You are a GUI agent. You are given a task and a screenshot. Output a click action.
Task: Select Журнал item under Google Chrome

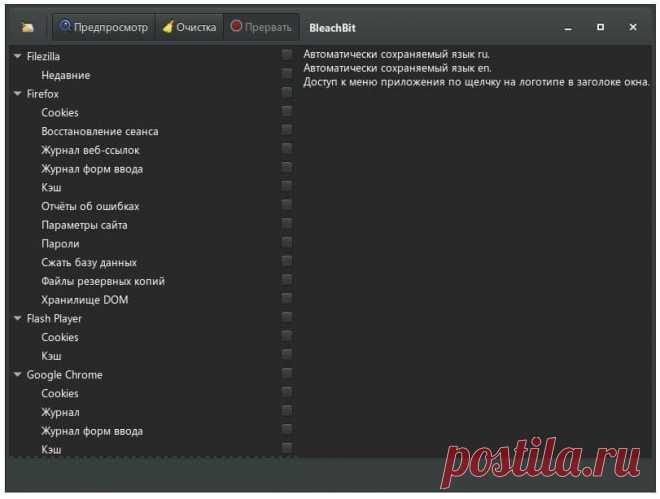[x=60, y=412]
